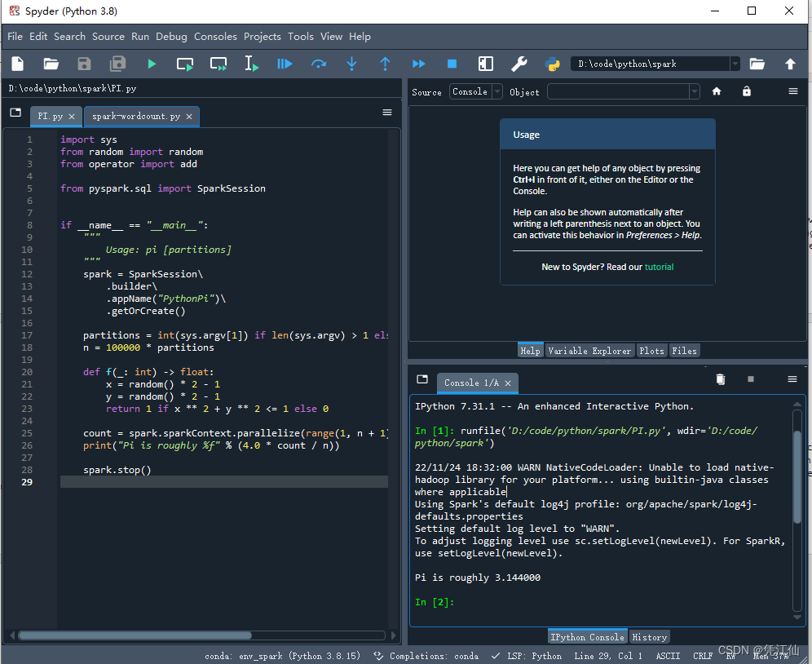Run the current cell and advance
Screen dimensions: 812x664
(x=218, y=64)
